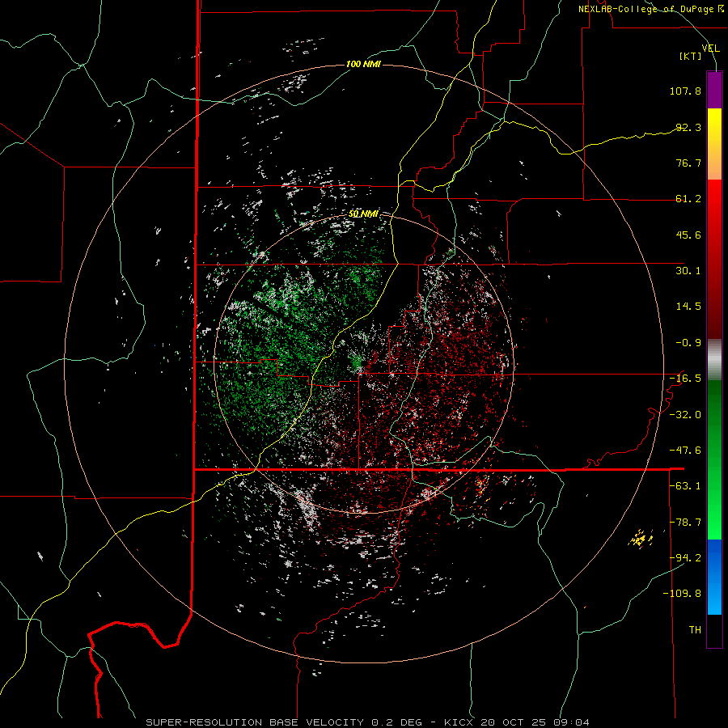Click the 61.2 velocity scale value

[x=688, y=199]
